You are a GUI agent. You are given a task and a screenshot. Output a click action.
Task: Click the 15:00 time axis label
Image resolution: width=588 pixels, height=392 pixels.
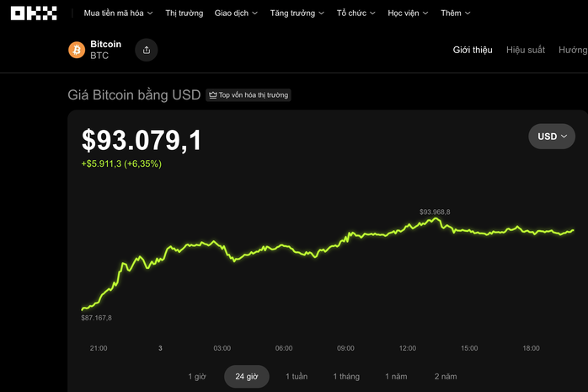469,348
